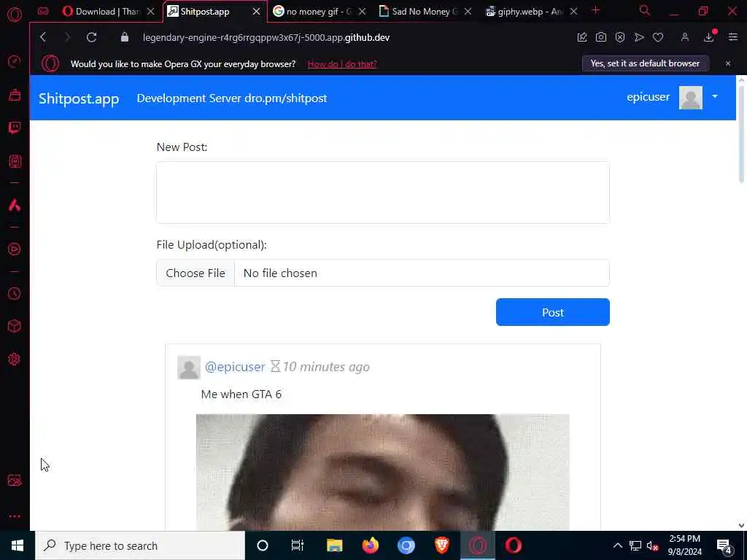The height and width of the screenshot is (560, 747).
Task: Add page to bookmarks heart icon
Action: pyautogui.click(x=658, y=37)
